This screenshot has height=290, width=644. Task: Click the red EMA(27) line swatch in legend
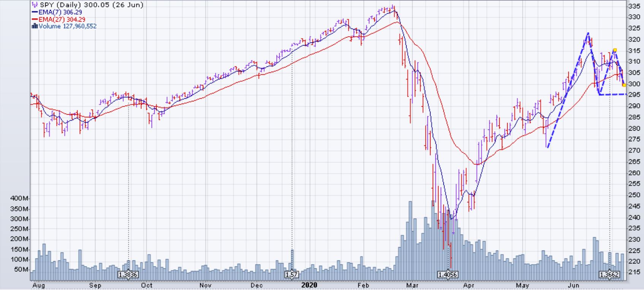[35, 19]
